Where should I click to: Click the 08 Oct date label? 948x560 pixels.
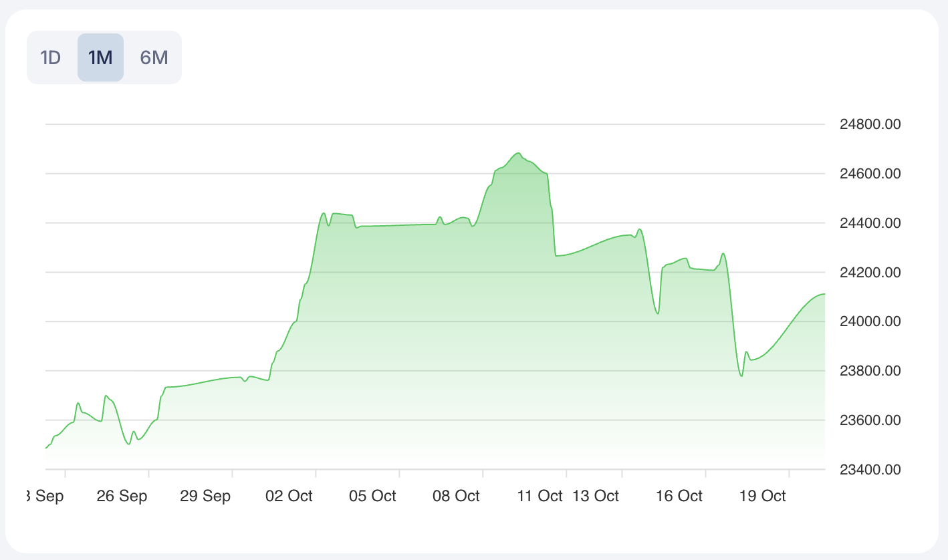(x=456, y=497)
